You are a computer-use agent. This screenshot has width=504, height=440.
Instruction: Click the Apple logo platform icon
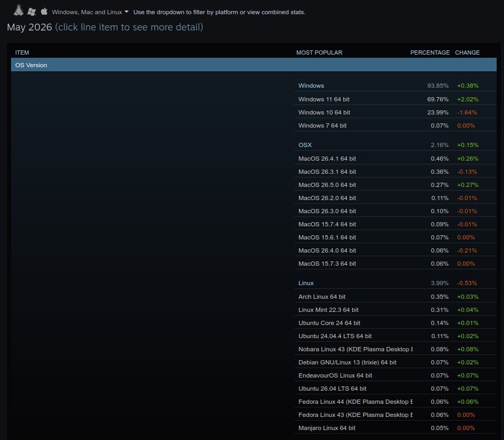(x=44, y=12)
